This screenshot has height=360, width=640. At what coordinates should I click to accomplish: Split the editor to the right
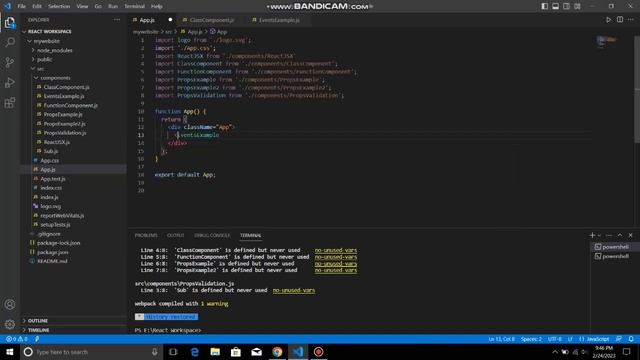[x=620, y=20]
